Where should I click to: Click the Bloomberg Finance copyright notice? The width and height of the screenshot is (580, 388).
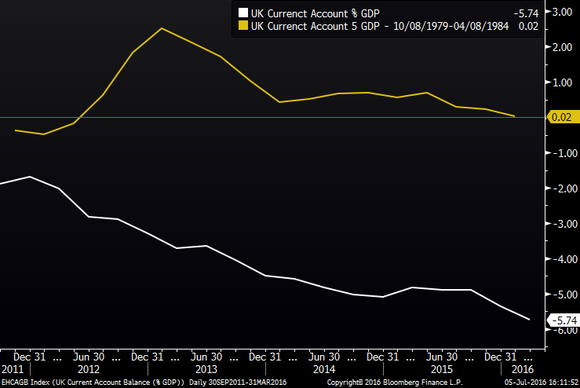(x=395, y=382)
